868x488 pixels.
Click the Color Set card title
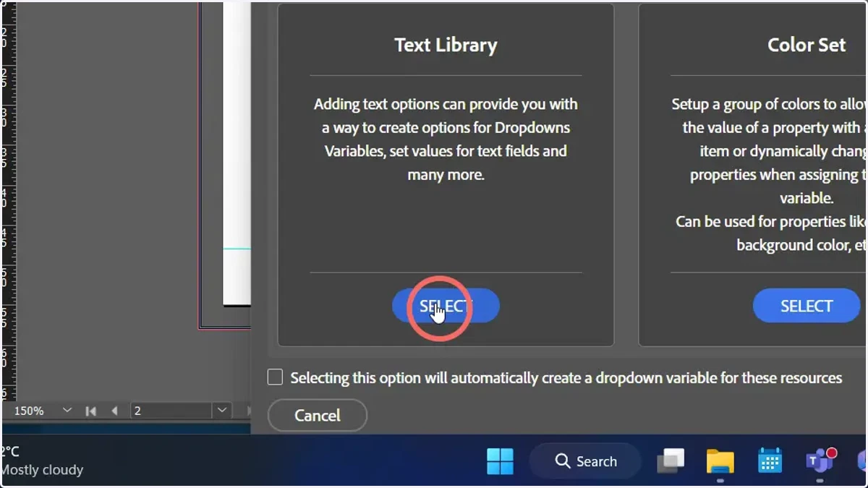tap(807, 45)
